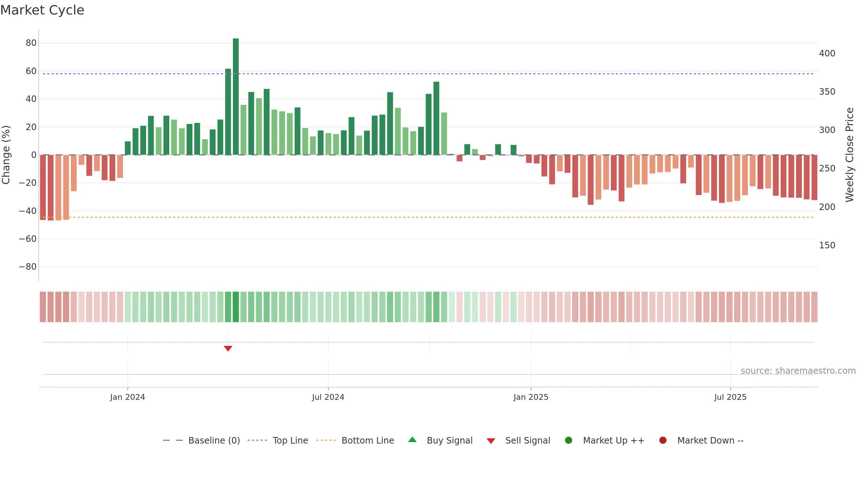This screenshot has height=488, width=868.
Task: Click the 60 tick on the left axis
Action: (x=31, y=71)
